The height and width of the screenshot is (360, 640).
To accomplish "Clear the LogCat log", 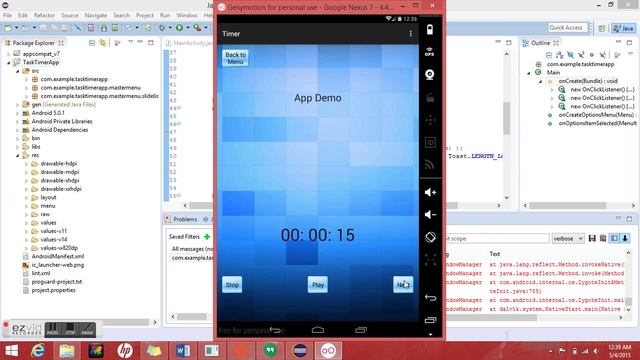I will [x=603, y=239].
